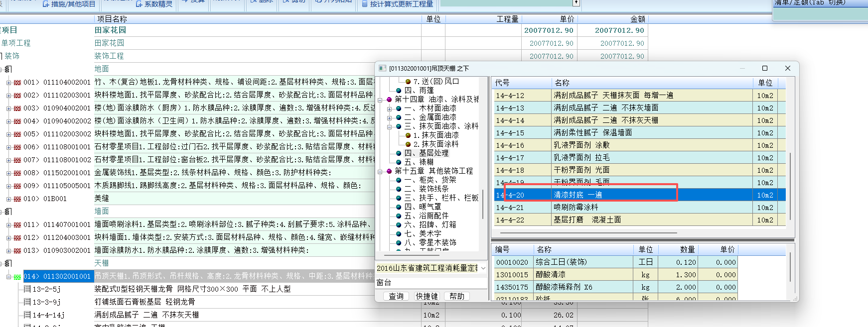868x327 pixels.
Task: Expand the 二、金属面油漆 tree node
Action: [390, 117]
